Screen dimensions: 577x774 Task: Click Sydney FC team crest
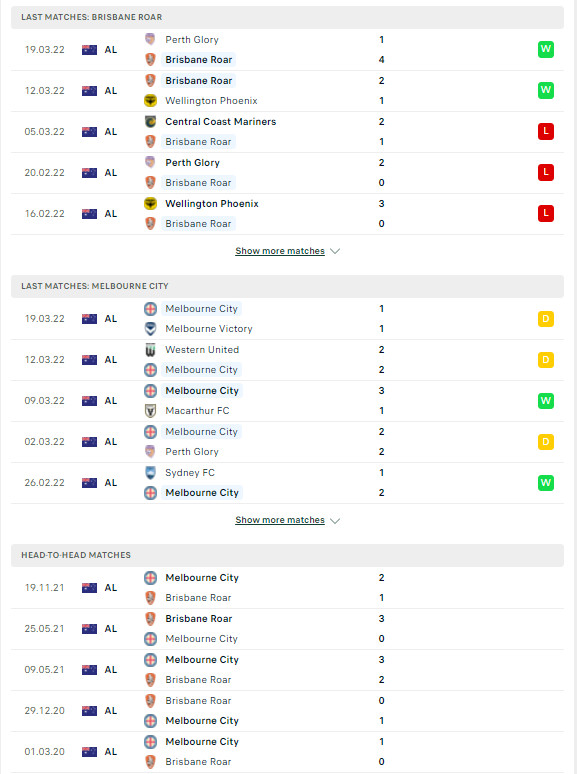pos(151,472)
